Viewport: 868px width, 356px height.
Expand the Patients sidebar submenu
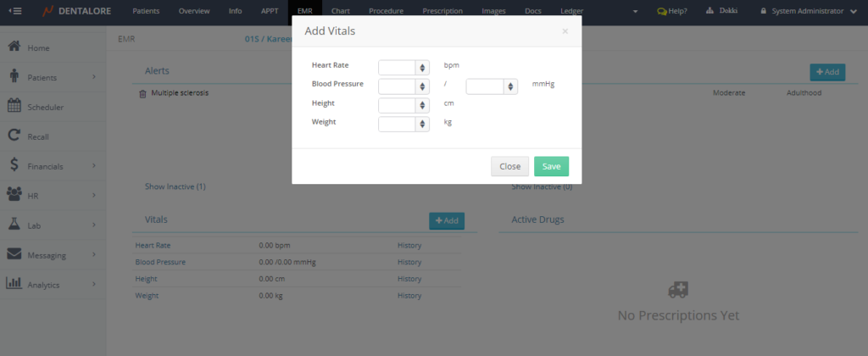[93, 77]
